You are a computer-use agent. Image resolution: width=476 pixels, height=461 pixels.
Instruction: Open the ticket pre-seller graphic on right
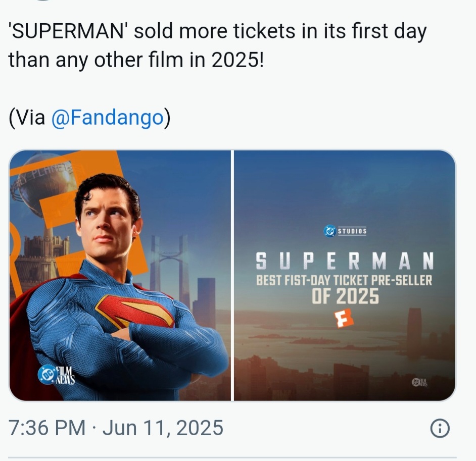tap(345, 275)
